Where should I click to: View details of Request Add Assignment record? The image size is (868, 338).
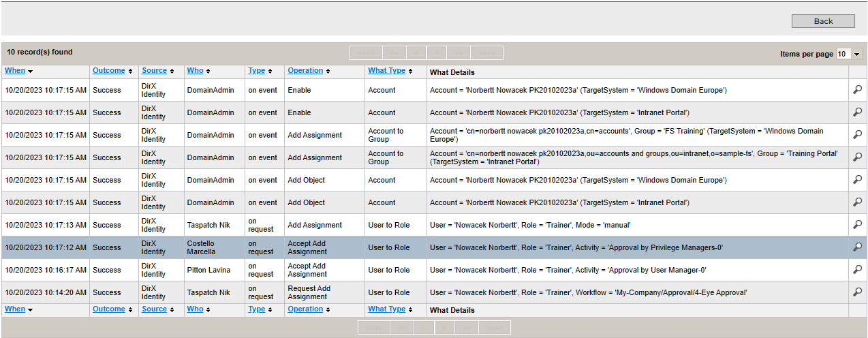(857, 292)
